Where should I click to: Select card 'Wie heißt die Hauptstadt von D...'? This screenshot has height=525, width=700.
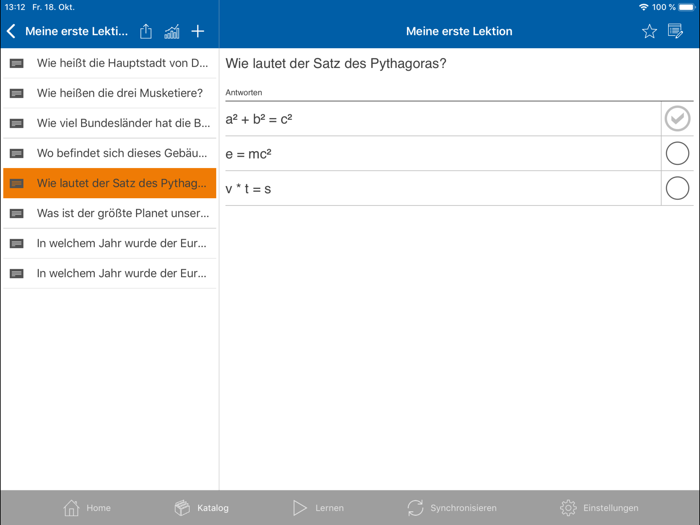(110, 63)
